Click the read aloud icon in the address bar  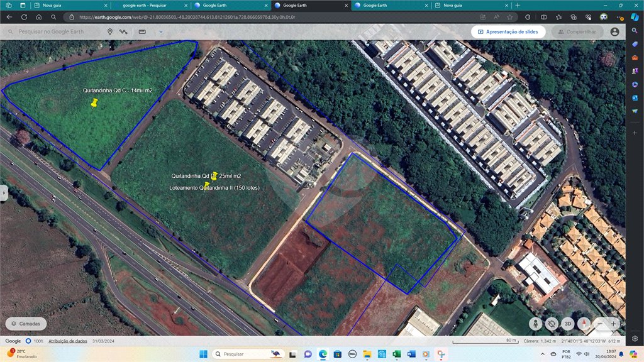(x=496, y=17)
